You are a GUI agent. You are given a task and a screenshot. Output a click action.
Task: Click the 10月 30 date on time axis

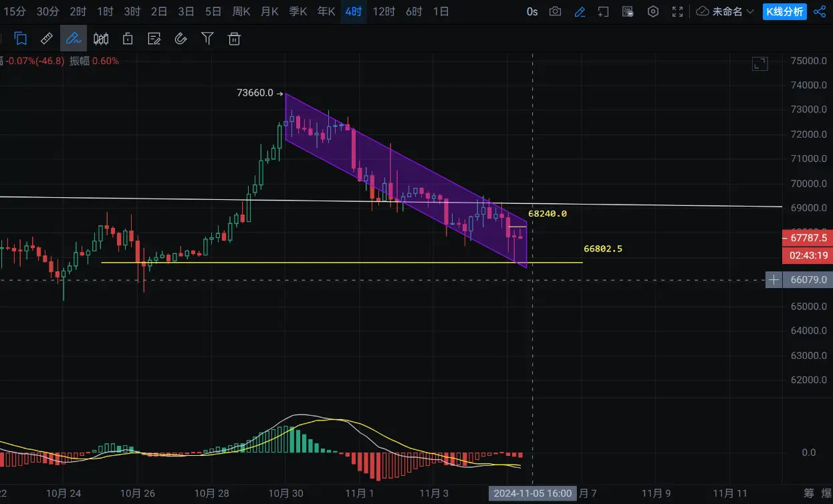coord(285,493)
